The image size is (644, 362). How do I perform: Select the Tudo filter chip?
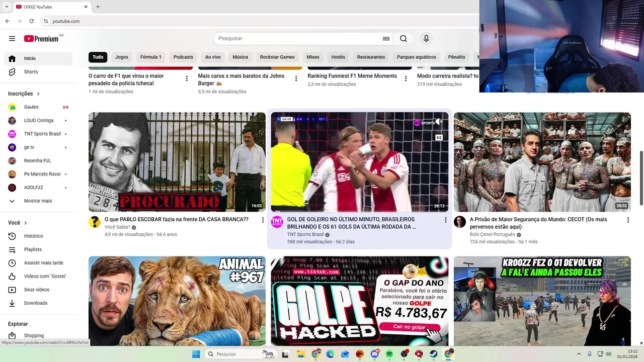click(x=98, y=57)
